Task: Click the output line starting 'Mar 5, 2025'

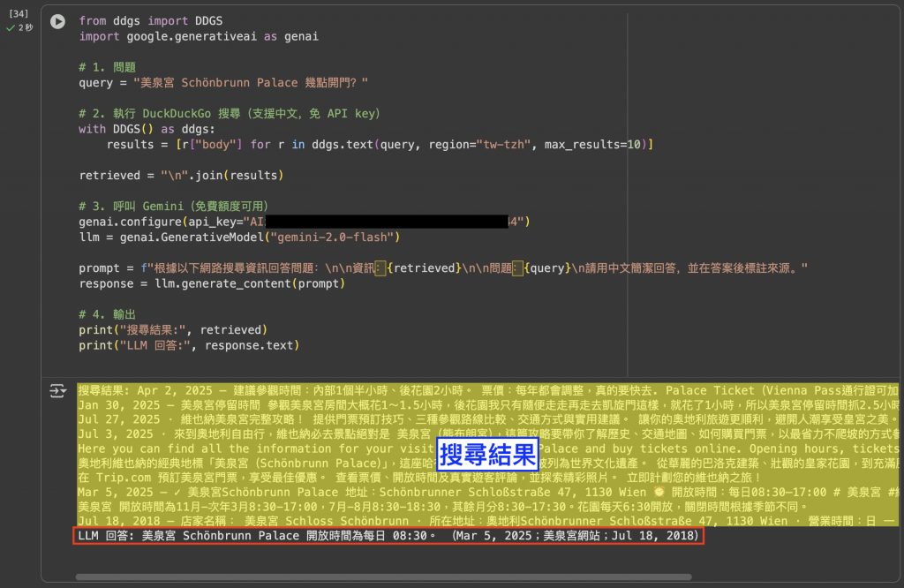Action: (x=488, y=493)
